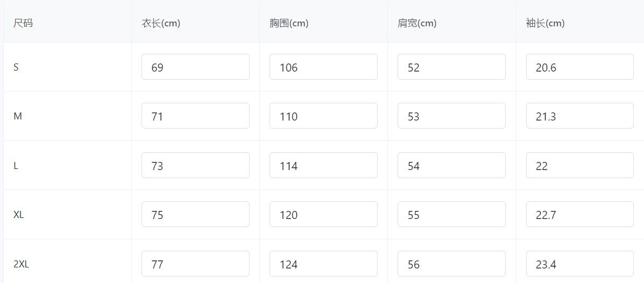Select the M size 袖长 input showing 21.3
Image resolution: width=644 pixels, height=283 pixels.
coord(579,116)
